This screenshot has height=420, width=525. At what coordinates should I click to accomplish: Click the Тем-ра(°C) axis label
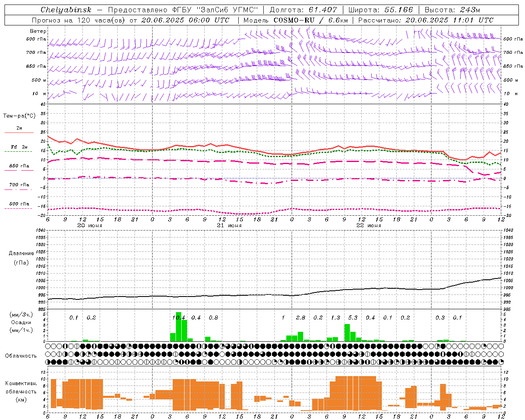[x=19, y=116]
